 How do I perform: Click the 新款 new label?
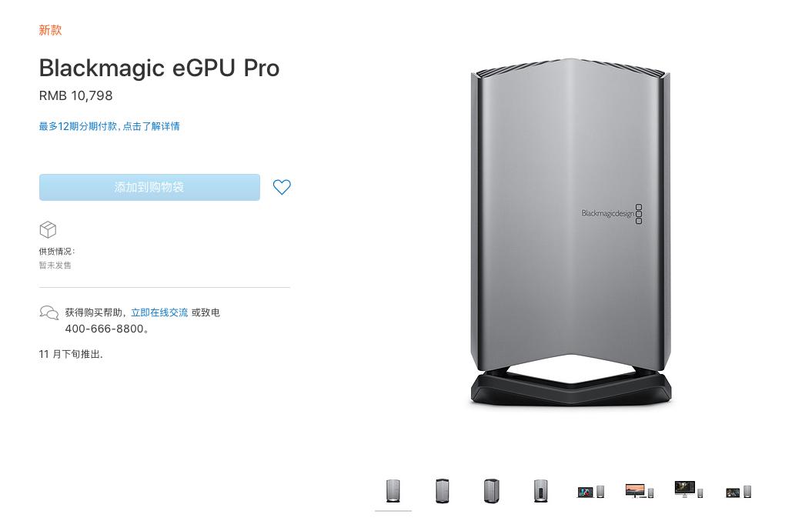point(50,30)
